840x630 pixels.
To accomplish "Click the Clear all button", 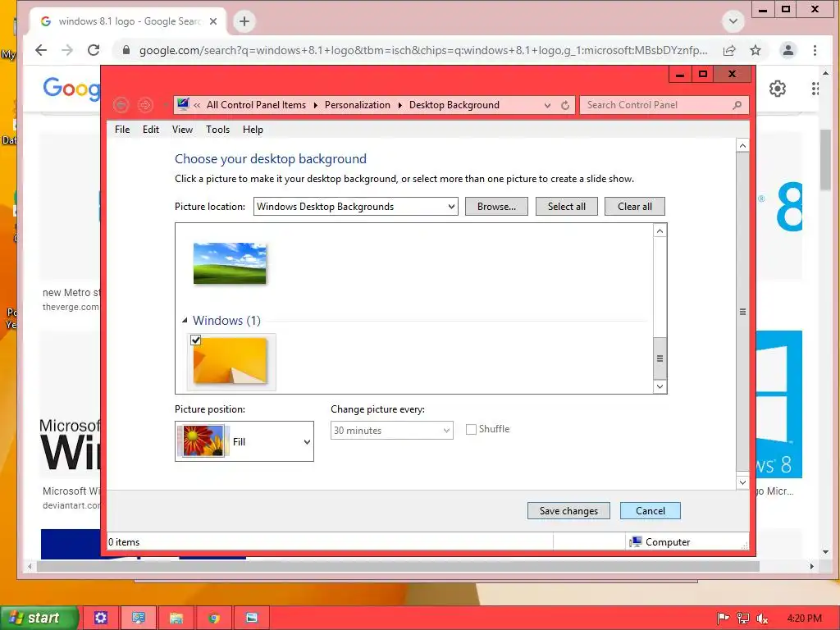I will 634,206.
